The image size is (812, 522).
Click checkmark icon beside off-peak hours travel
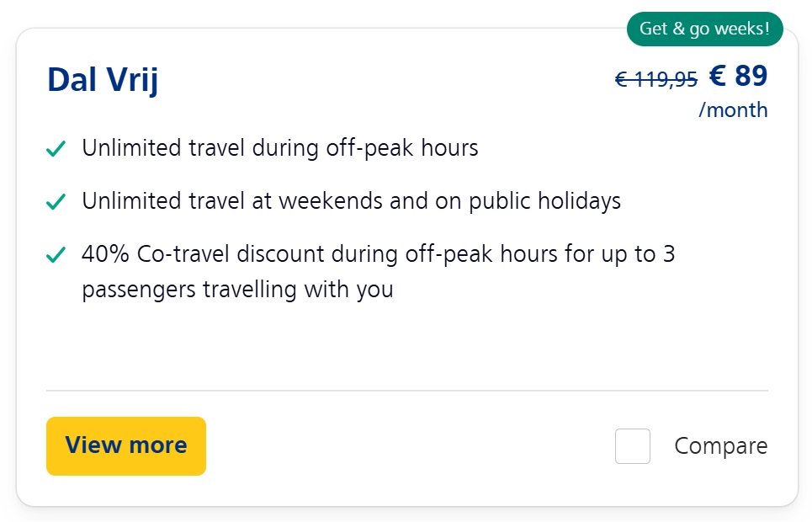(56, 150)
